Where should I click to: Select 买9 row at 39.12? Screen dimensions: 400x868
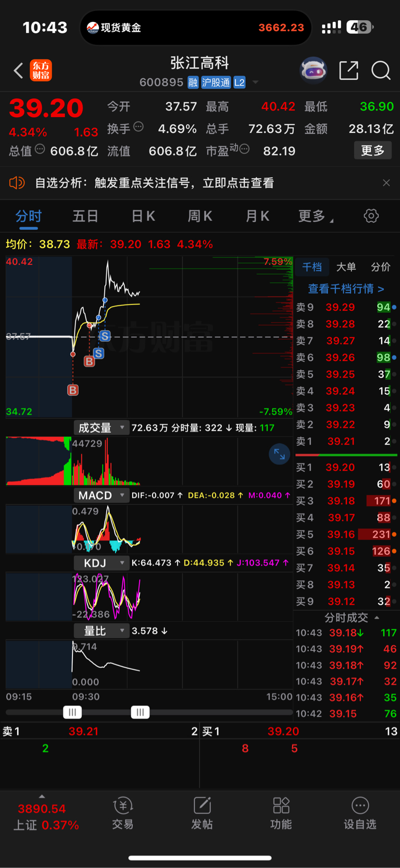point(346,602)
